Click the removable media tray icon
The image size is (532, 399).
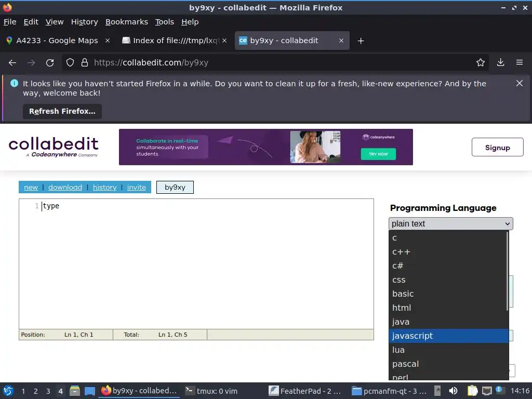click(437, 391)
